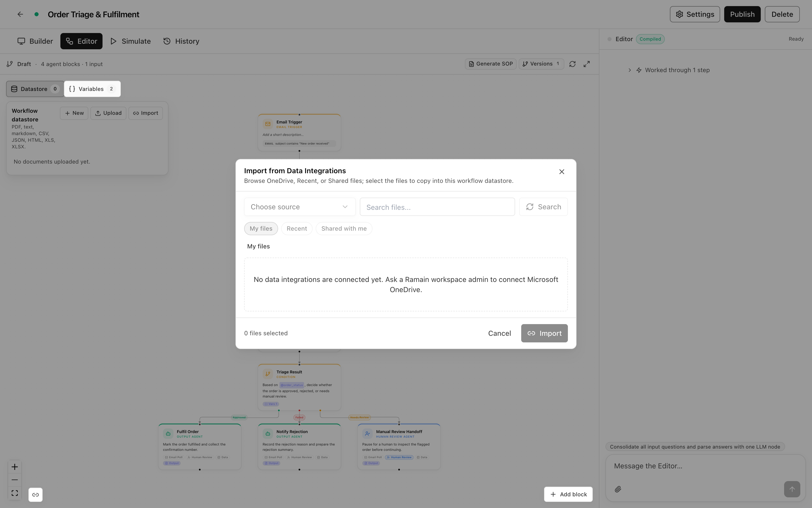Open the Choose source dropdown
The height and width of the screenshot is (508, 812).
(x=299, y=207)
